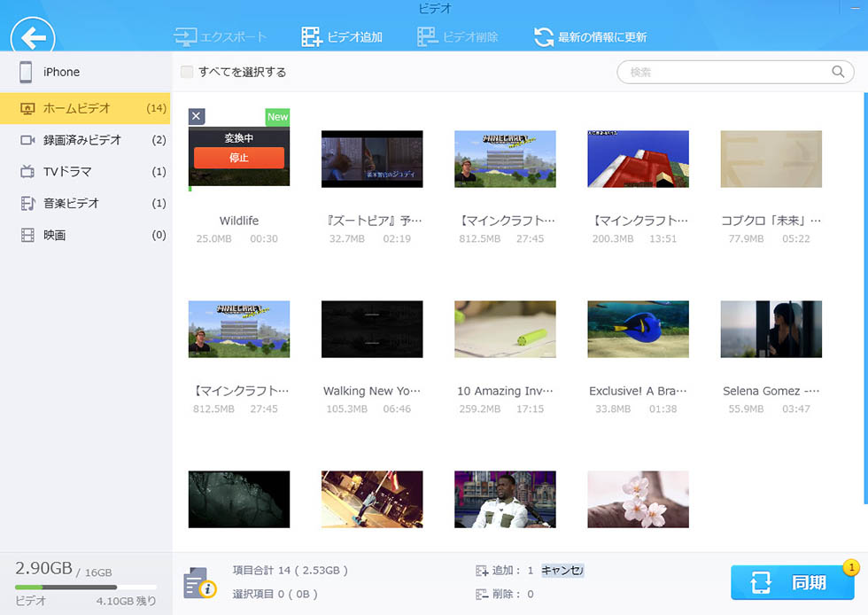
Task: Select the cherry blossom video thumbnail
Action: pyautogui.click(x=639, y=499)
